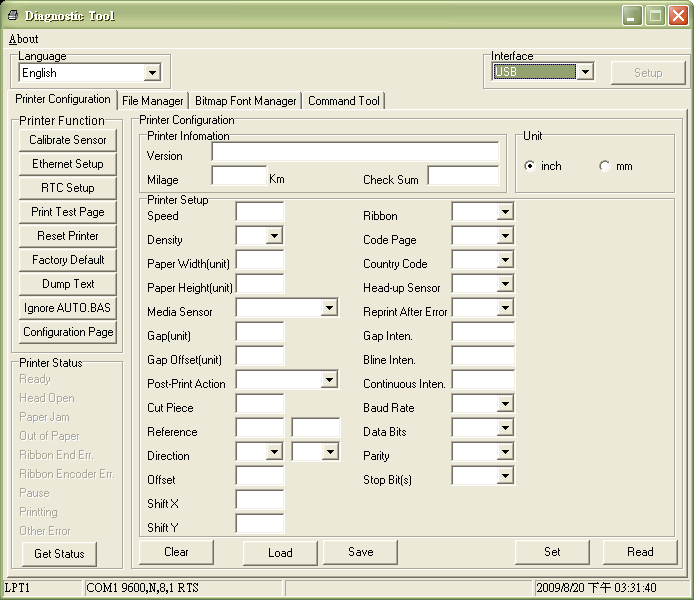The width and height of the screenshot is (694, 600).
Task: Click the Bline Inten. field
Action: (483, 356)
